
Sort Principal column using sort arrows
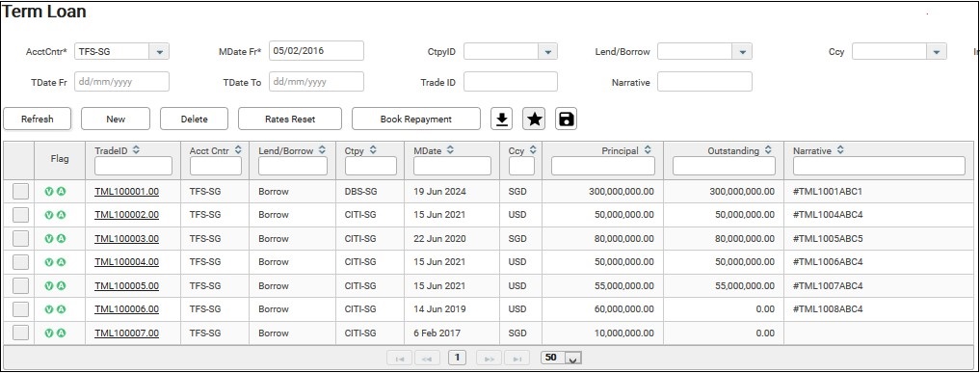pos(648,150)
